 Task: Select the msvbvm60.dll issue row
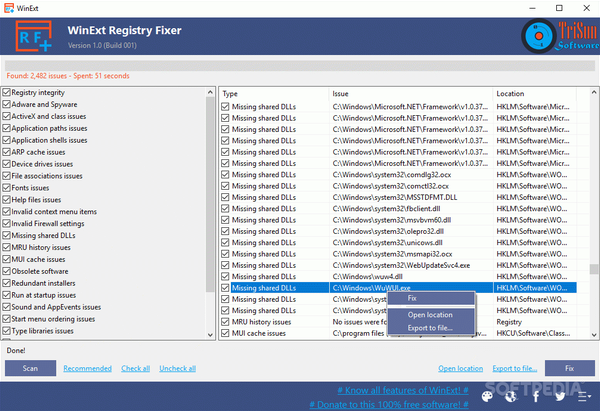click(x=398, y=220)
